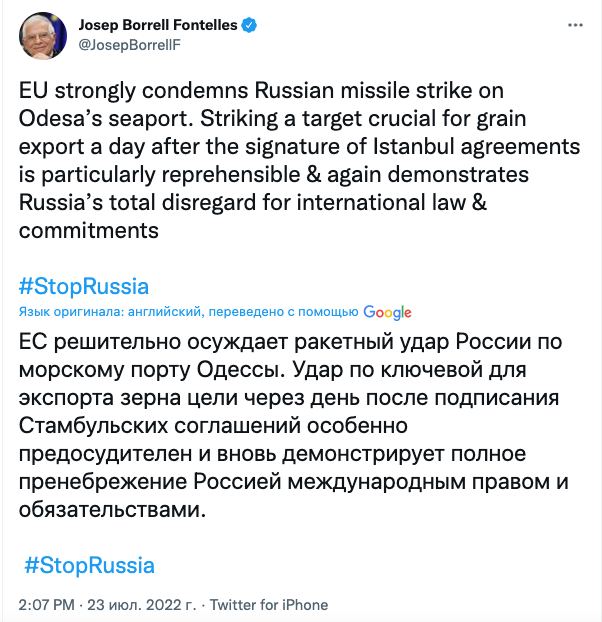Open the 2:07 PM timestamp

pyautogui.click(x=47, y=605)
